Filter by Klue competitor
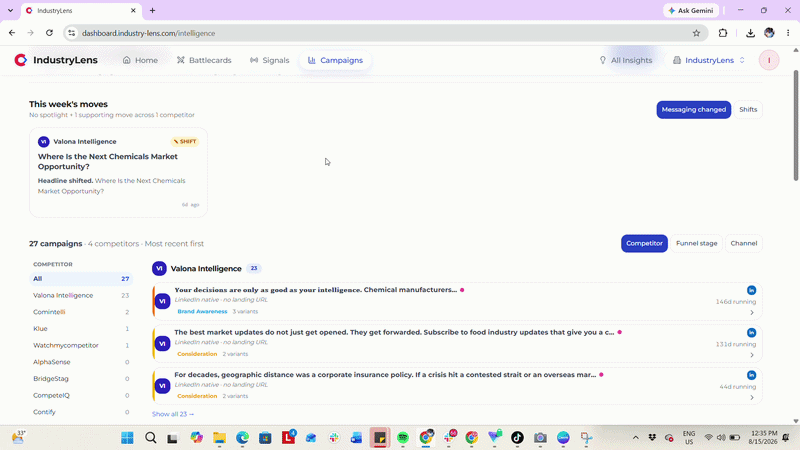800x450 pixels. tap(81, 329)
